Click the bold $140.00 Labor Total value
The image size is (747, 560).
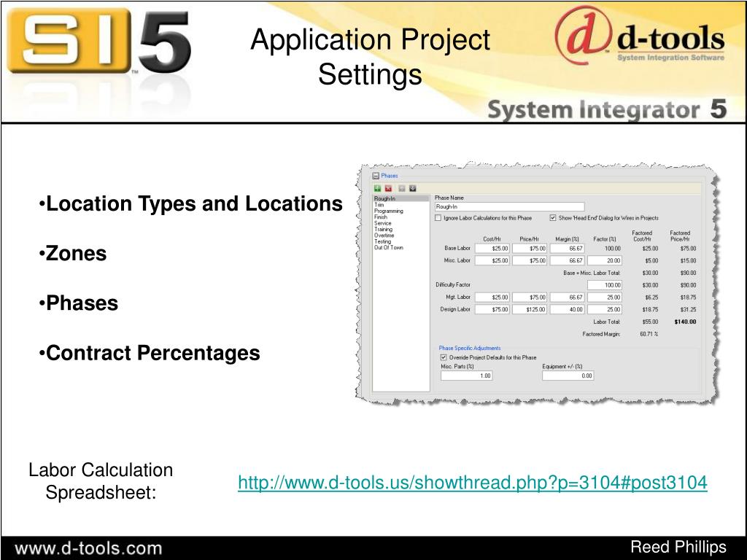(685, 322)
